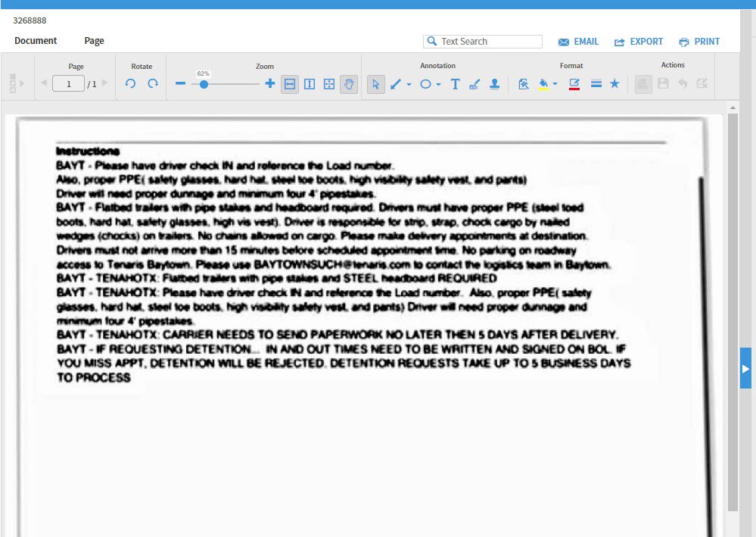The image size is (756, 537).
Task: Click the page number input field
Action: click(68, 83)
